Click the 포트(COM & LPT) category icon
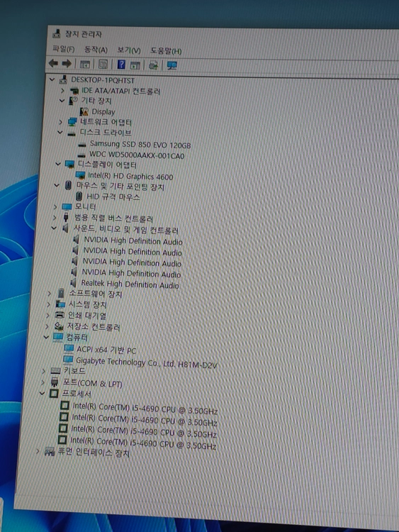This screenshot has width=399, height=532. pyautogui.click(x=55, y=382)
